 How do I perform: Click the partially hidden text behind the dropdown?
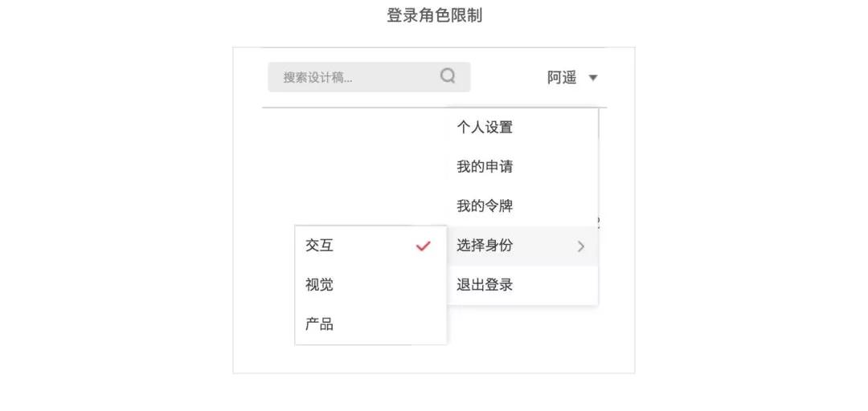600,222
